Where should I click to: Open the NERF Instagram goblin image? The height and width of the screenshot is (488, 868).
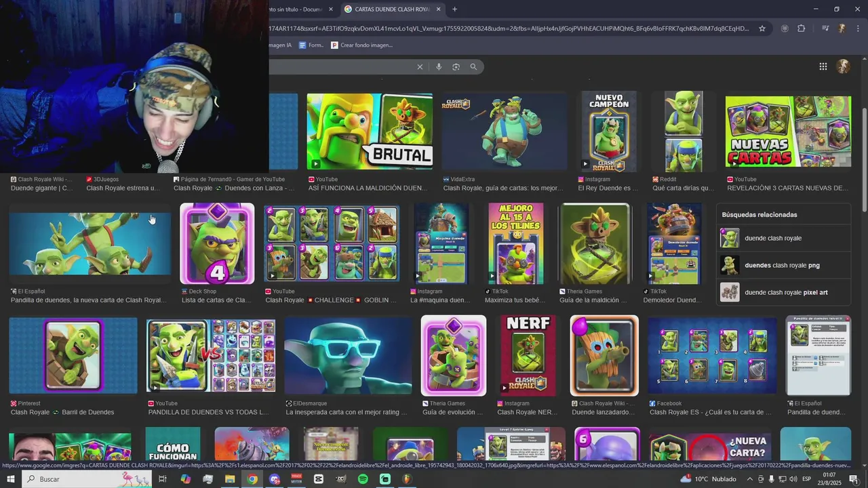pyautogui.click(x=528, y=356)
